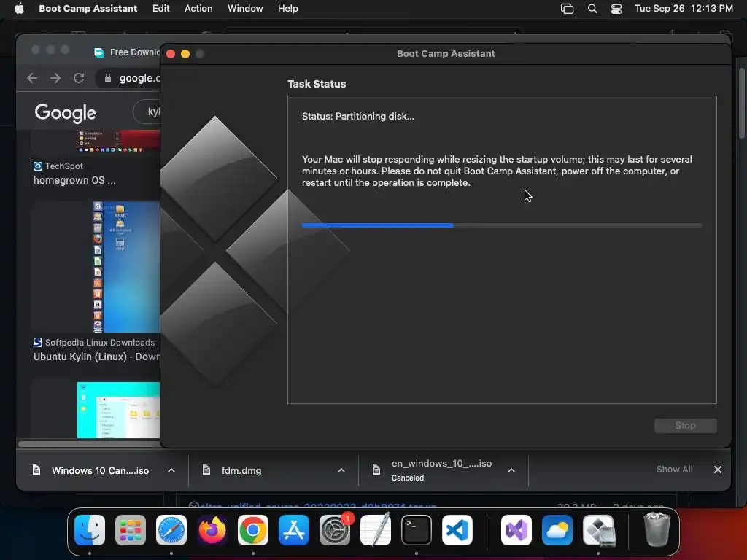This screenshot has height=560, width=747.
Task: Select the Free Download Chrome tab
Action: click(x=126, y=52)
